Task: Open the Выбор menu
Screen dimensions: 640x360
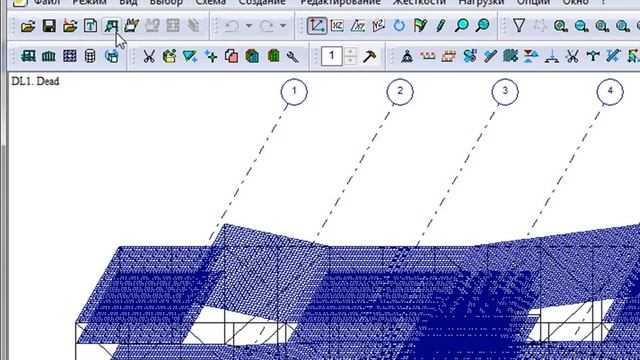Action: (166, 2)
